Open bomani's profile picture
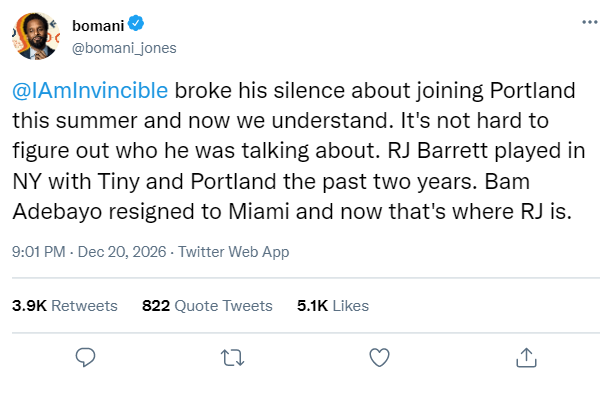 36,36
